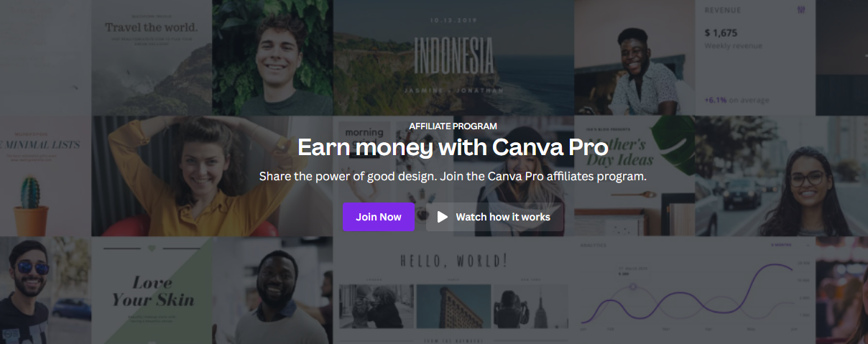Click the purple sliders icon in Revenue card
The image size is (868, 344).
(801, 10)
